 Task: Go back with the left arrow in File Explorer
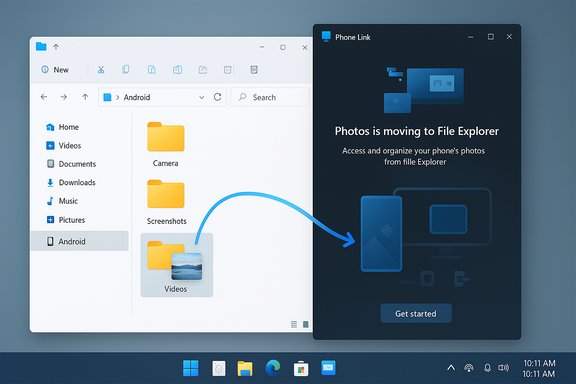(x=44, y=97)
